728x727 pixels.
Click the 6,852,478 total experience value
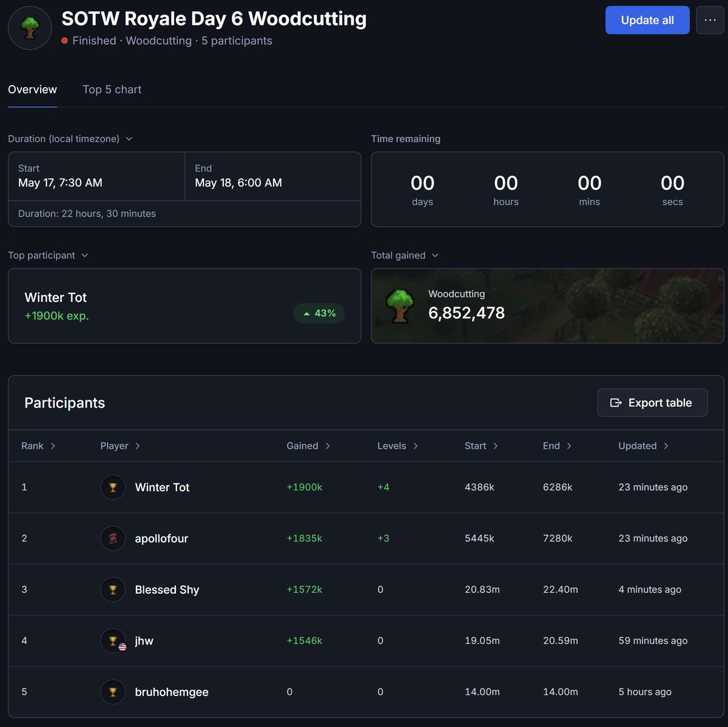(x=467, y=313)
